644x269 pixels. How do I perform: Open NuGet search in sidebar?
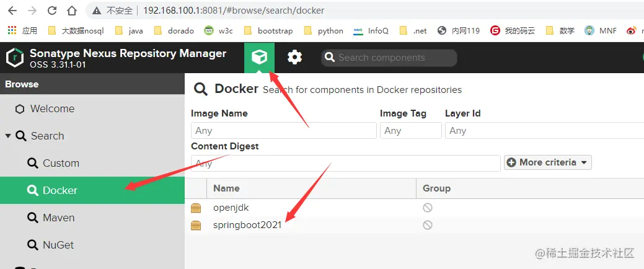coord(92,245)
